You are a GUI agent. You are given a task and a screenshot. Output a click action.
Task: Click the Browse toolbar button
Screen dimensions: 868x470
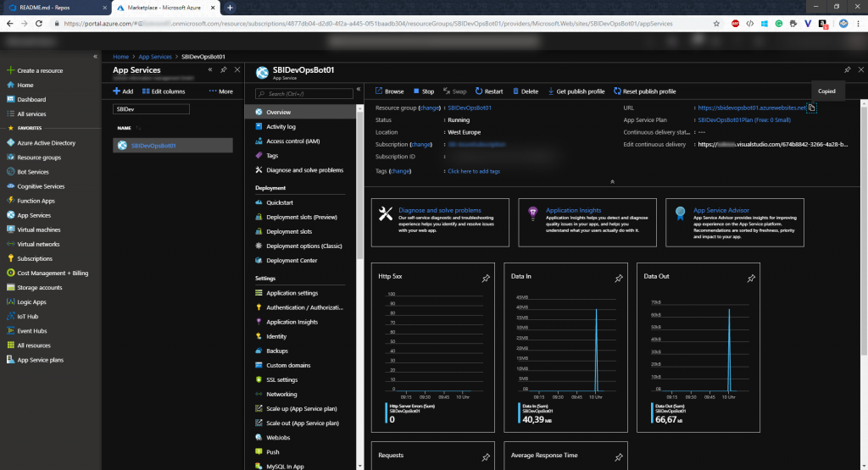pos(390,91)
